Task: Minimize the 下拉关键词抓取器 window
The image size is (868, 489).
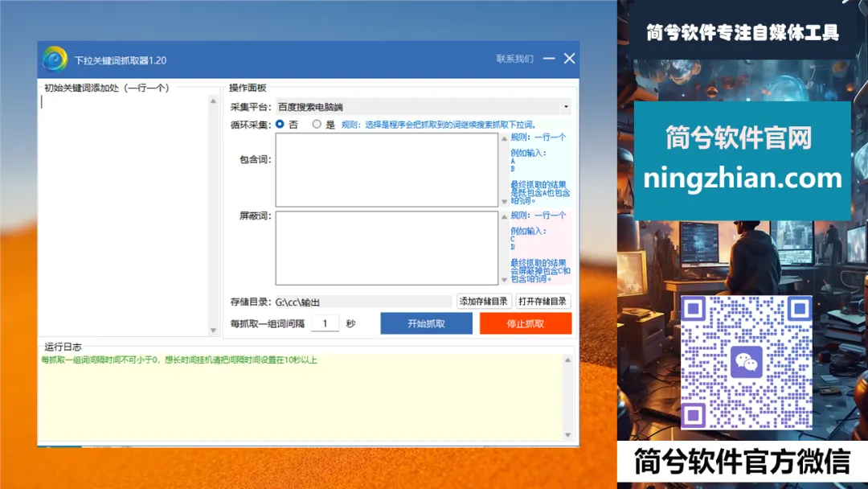Action: [x=549, y=58]
